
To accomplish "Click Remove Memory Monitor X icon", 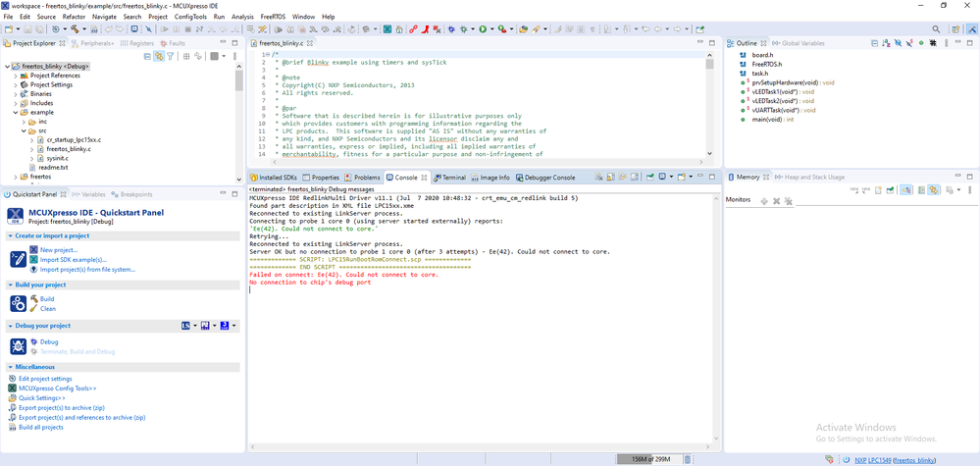I will click(x=776, y=201).
